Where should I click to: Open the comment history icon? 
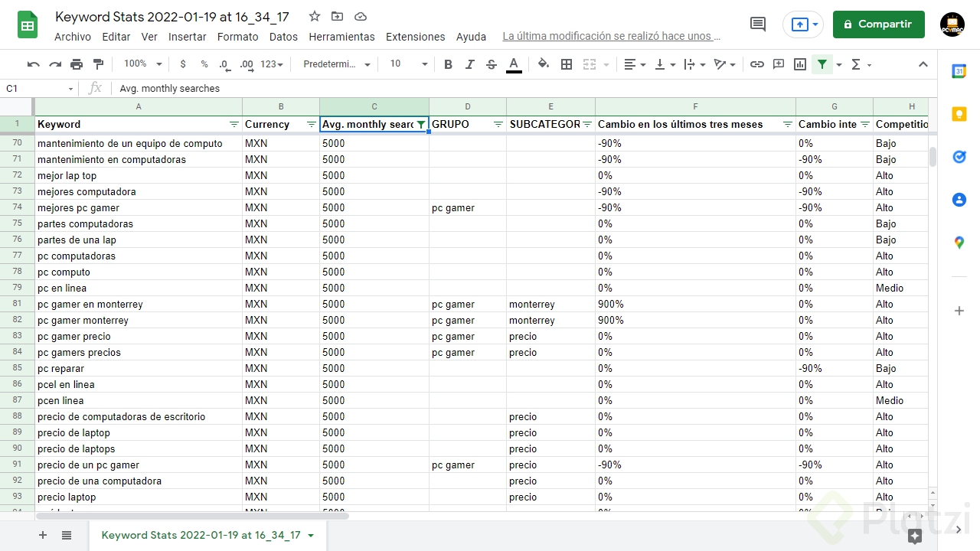point(758,24)
